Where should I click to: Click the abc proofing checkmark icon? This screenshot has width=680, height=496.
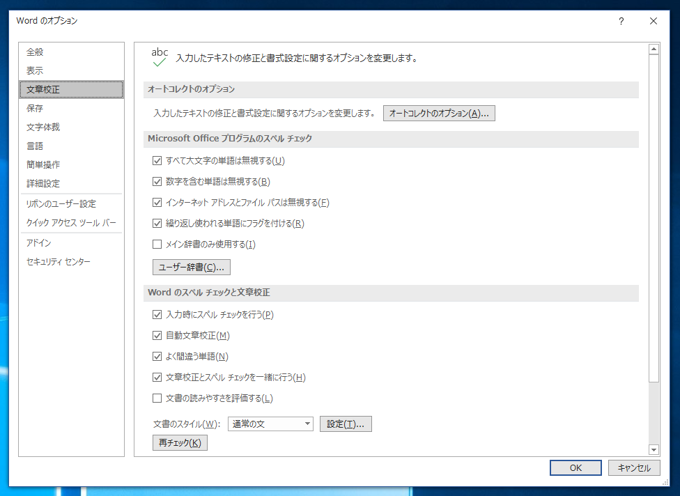pyautogui.click(x=159, y=57)
